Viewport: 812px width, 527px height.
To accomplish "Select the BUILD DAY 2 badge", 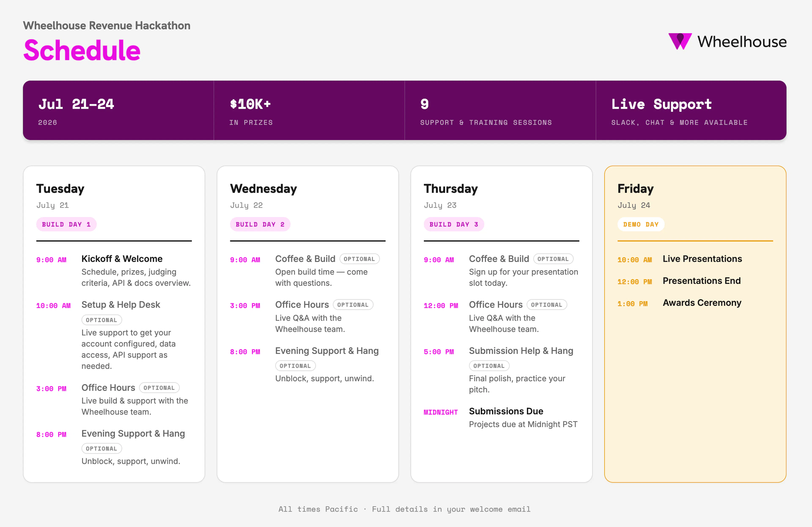I will [x=260, y=224].
